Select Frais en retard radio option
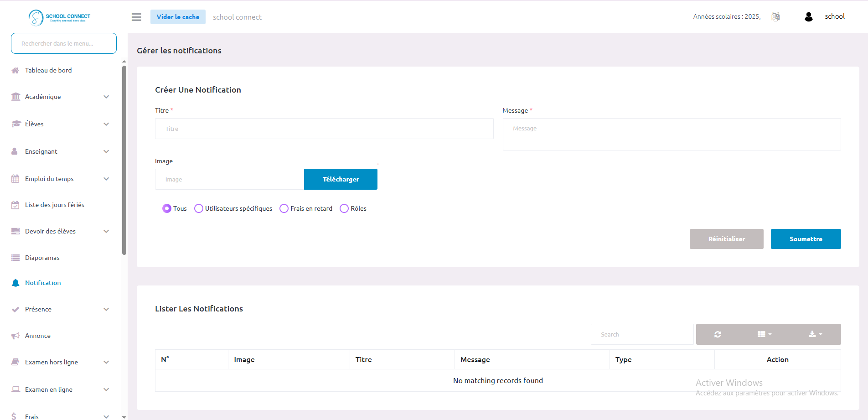The image size is (868, 420). [x=284, y=208]
